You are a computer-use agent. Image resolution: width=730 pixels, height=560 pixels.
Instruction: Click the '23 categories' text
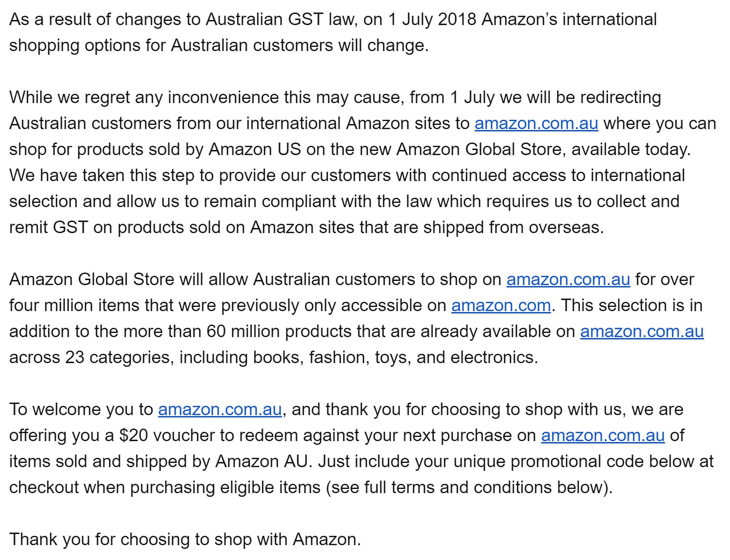[119, 358]
